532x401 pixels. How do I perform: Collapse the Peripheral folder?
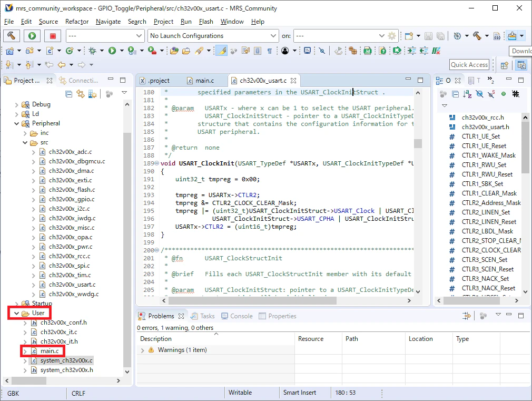(x=17, y=124)
